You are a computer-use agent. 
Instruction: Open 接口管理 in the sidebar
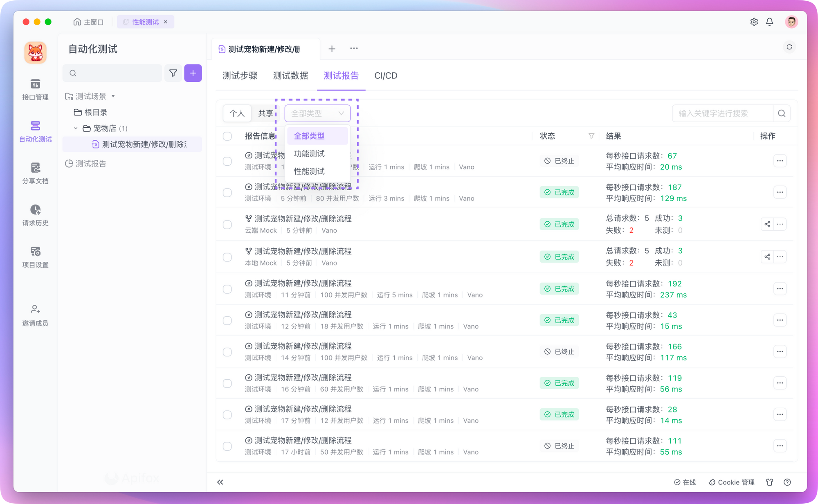tap(35, 90)
